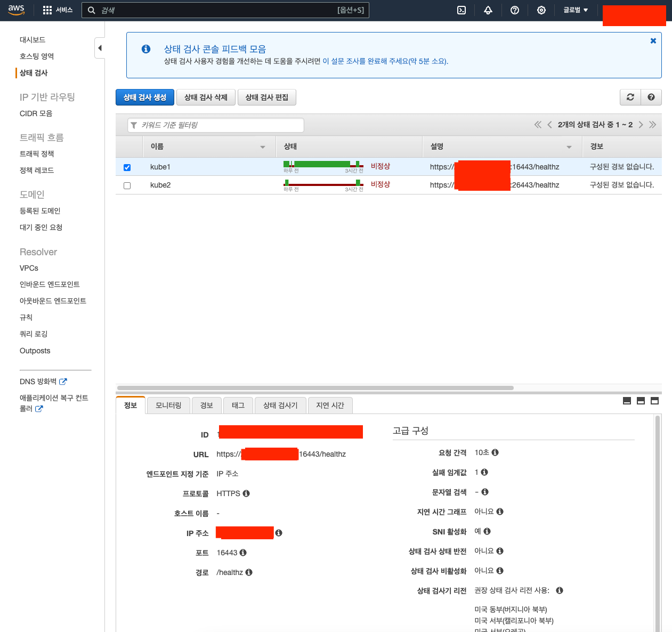The height and width of the screenshot is (632, 672).
Task: Open CIDR 모음 in the sidebar
Action: [36, 114]
